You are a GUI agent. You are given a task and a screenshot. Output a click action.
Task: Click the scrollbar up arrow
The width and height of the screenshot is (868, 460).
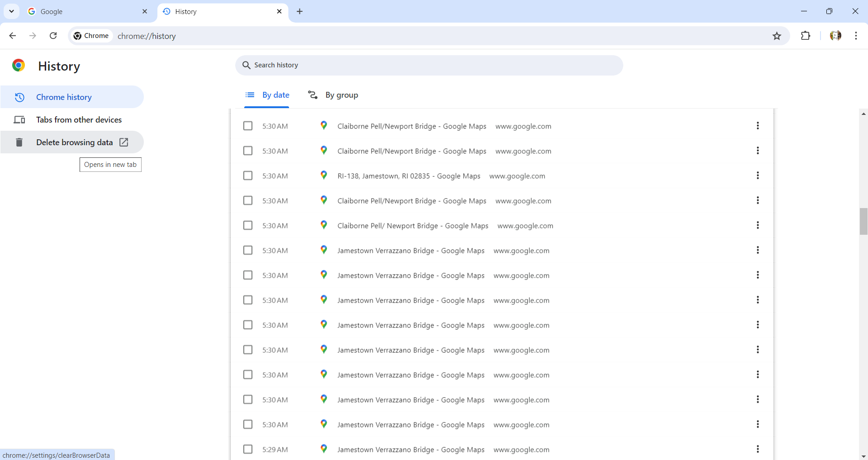coord(863,114)
